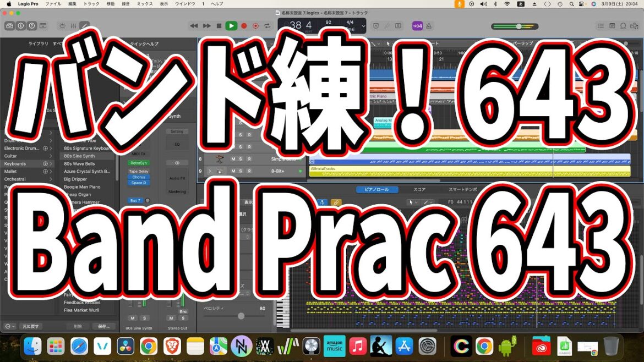Open the Smart Controls view in the toolbar

62,25
